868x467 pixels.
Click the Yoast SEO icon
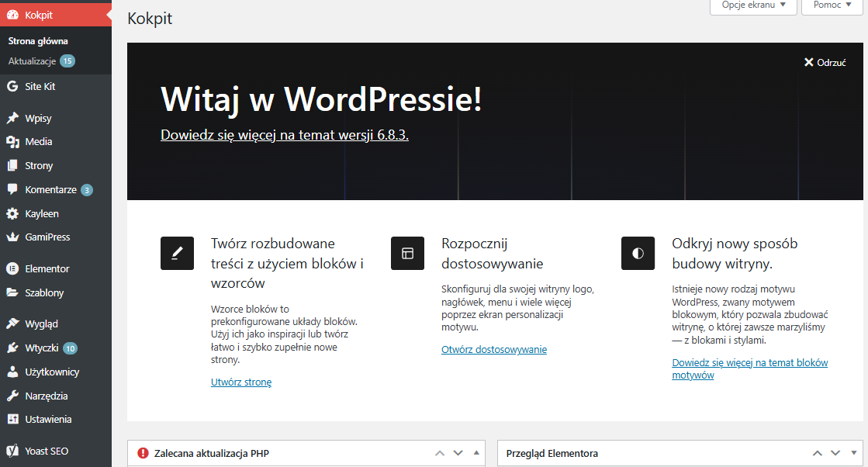[12, 451]
